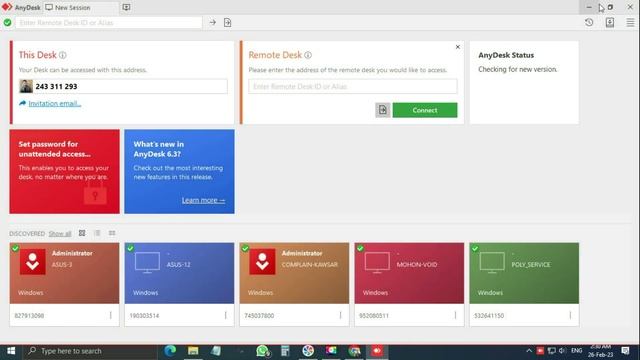The image size is (640, 360).
Task: Open options menu for desk 532641150
Action: [x=570, y=315]
